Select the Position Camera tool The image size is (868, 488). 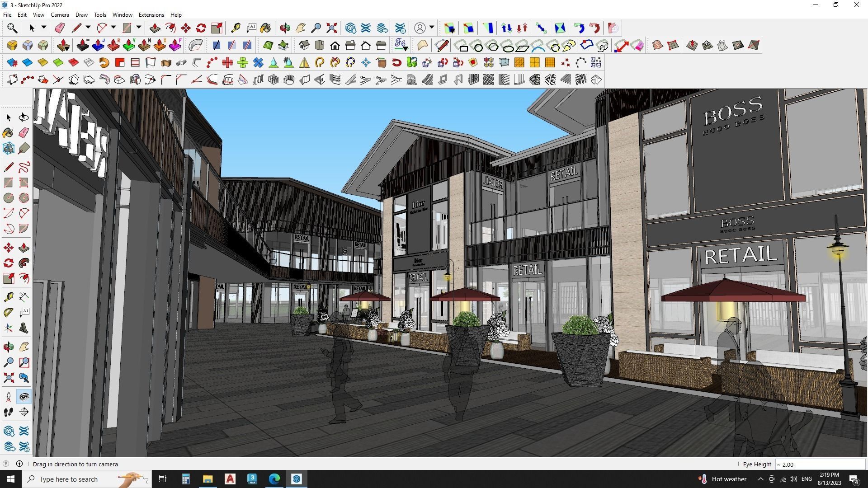[8, 397]
